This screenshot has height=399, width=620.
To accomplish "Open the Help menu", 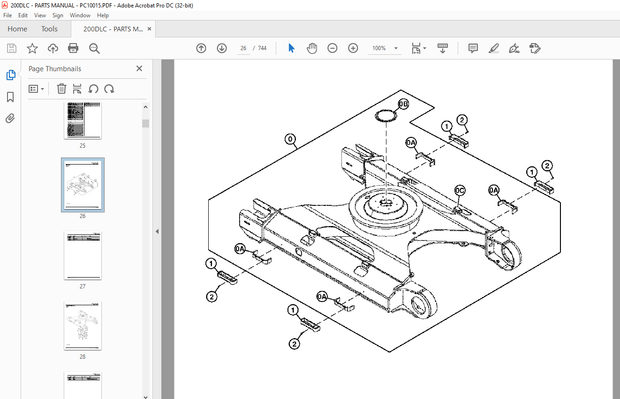I will tap(103, 15).
